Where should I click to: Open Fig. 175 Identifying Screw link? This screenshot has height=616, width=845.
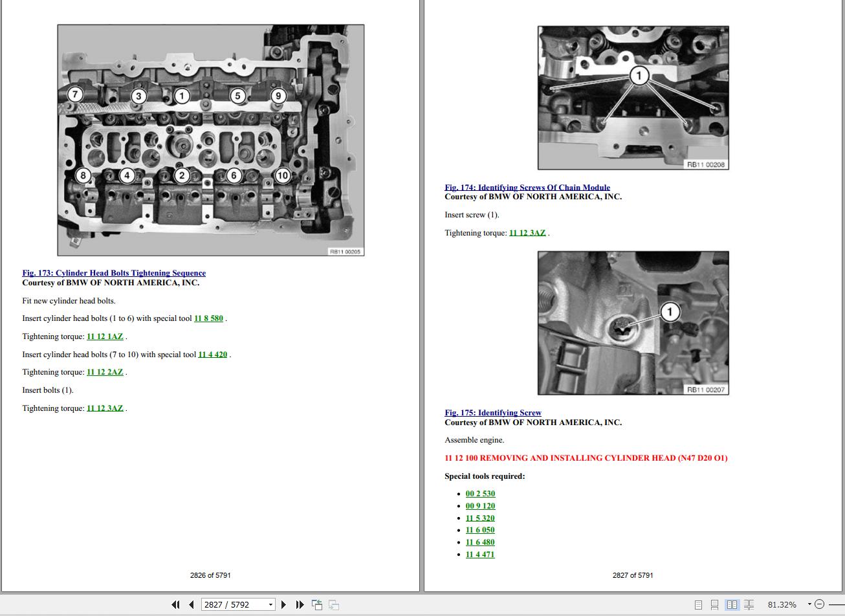(x=493, y=413)
